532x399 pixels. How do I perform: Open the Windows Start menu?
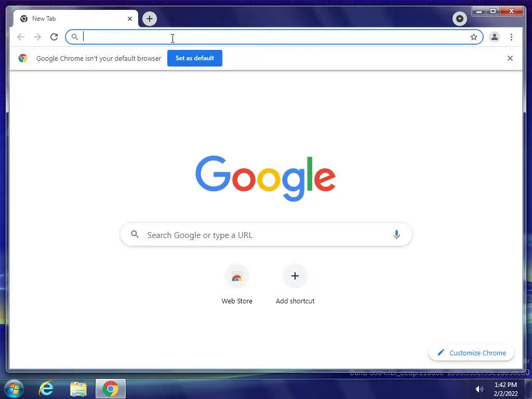[14, 389]
